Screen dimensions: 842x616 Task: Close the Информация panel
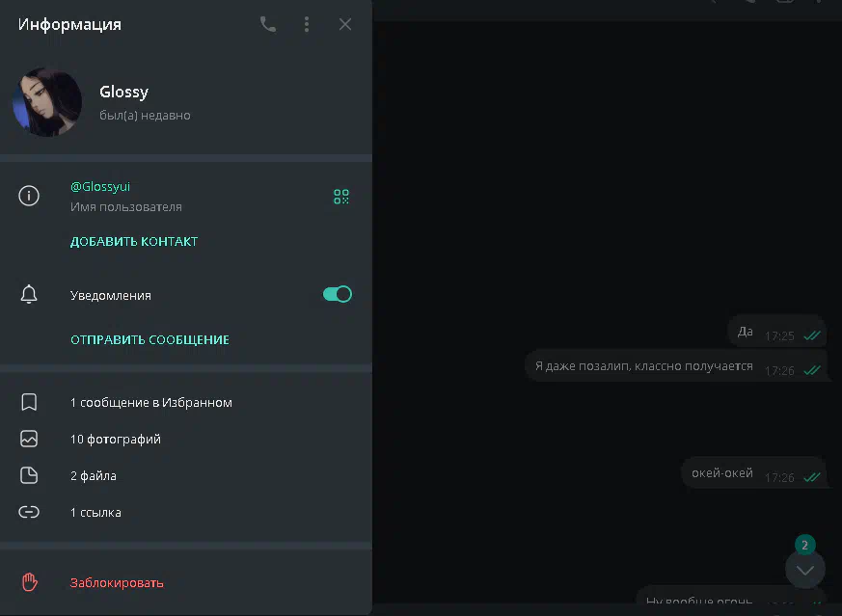point(345,24)
